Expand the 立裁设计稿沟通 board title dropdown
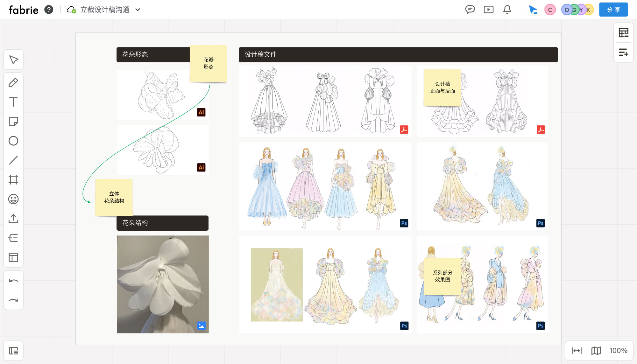Viewport: 637px width, 364px height. 138,10
